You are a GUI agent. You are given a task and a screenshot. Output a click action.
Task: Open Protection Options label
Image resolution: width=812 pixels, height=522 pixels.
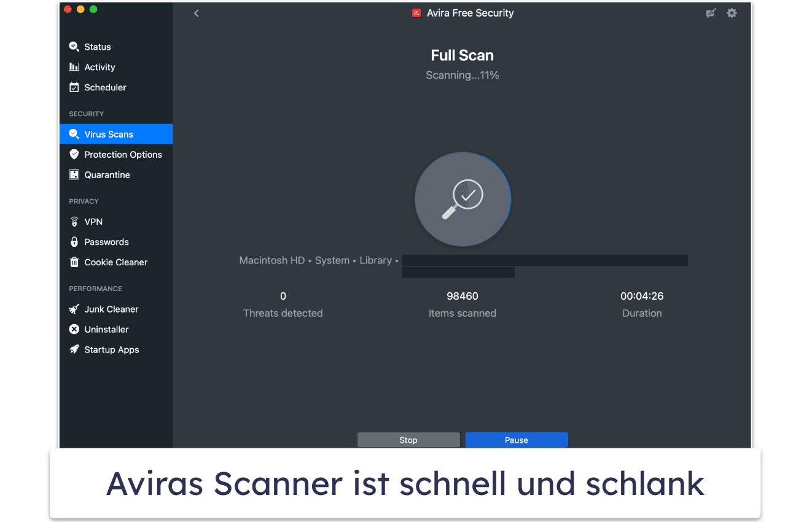(x=123, y=154)
